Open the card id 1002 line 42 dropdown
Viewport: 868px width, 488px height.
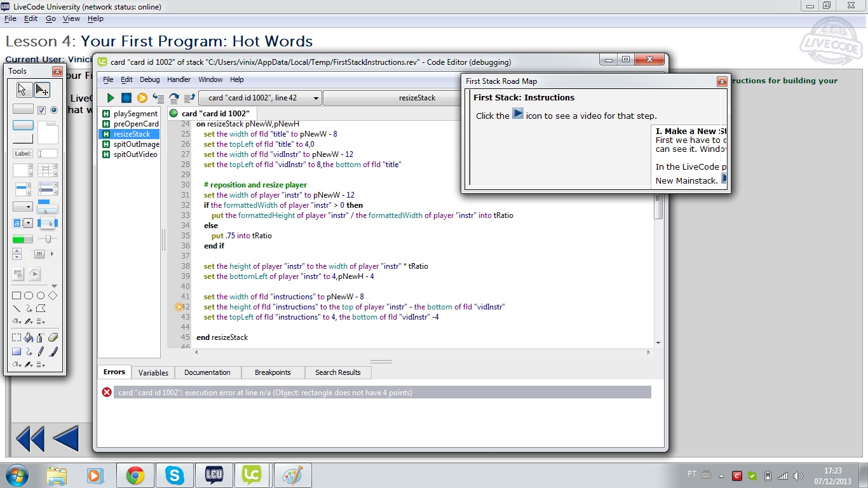point(260,98)
